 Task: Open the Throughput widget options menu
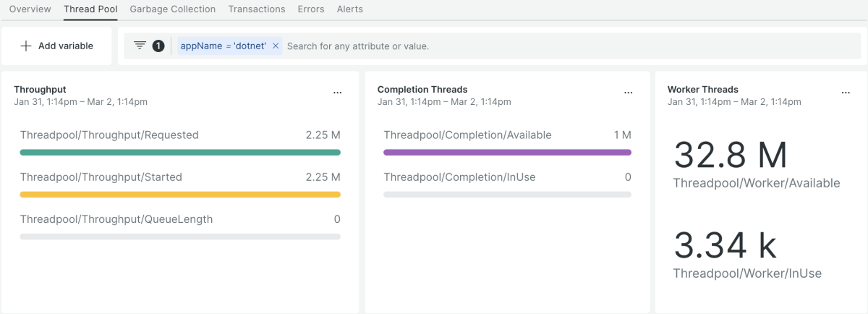[x=338, y=93]
